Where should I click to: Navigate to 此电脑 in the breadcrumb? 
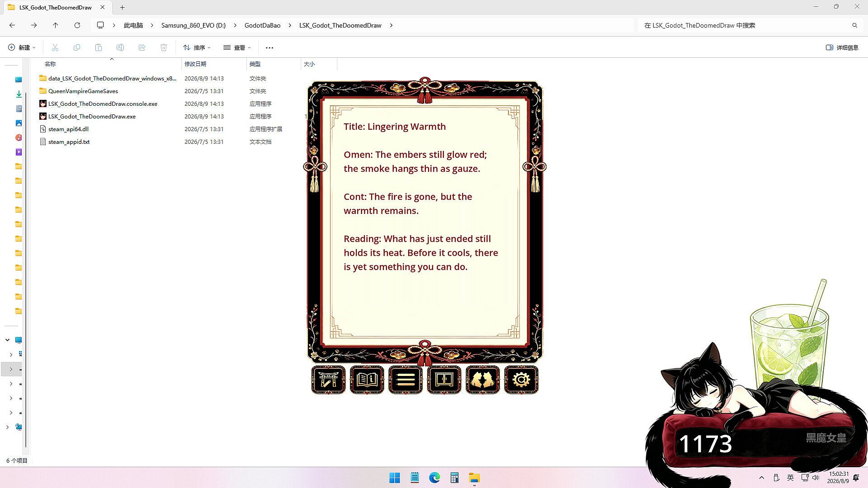tap(133, 25)
